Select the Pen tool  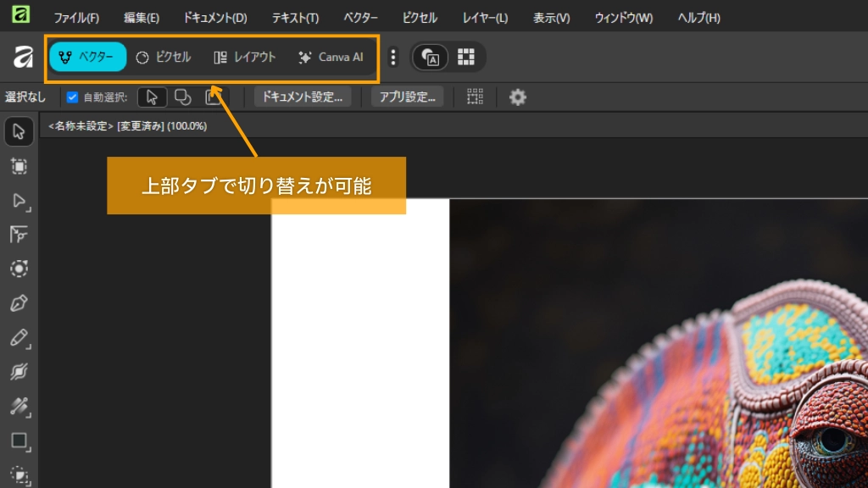click(19, 303)
